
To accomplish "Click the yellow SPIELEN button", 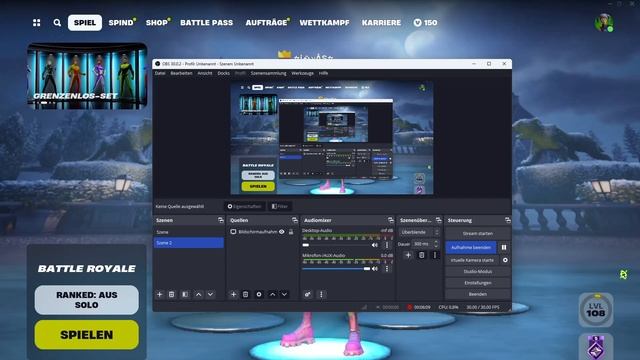I will pos(87,335).
